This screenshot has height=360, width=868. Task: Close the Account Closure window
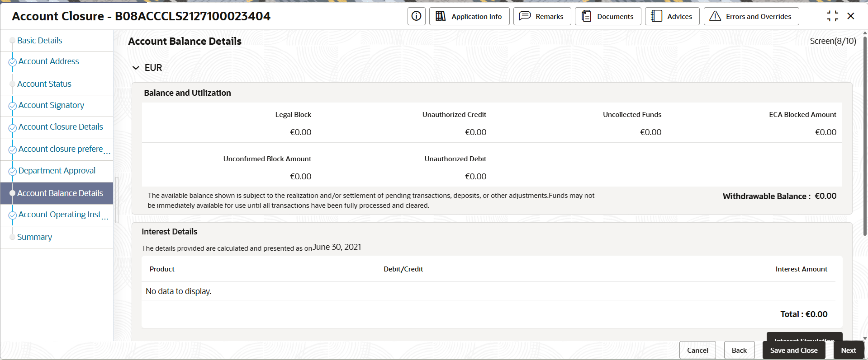pyautogui.click(x=851, y=16)
